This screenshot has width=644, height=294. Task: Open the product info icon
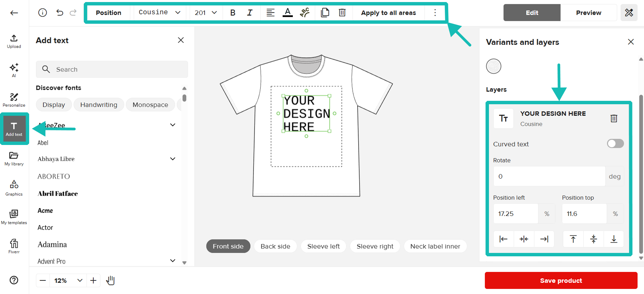(42, 13)
